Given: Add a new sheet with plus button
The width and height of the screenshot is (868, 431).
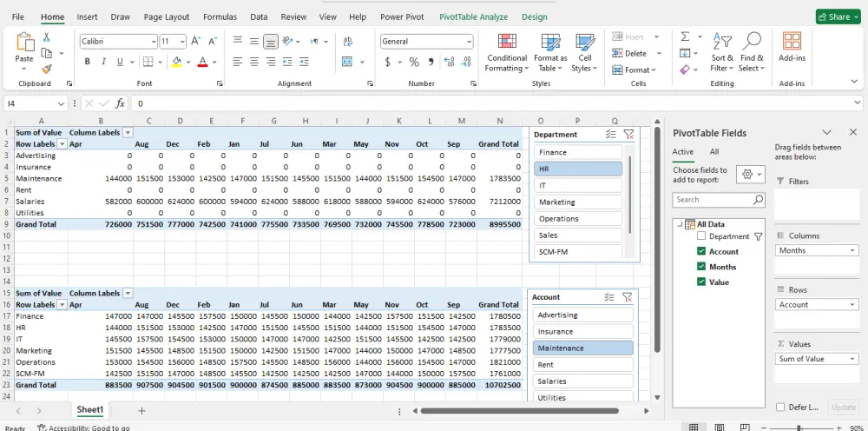Looking at the screenshot, I should [141, 410].
